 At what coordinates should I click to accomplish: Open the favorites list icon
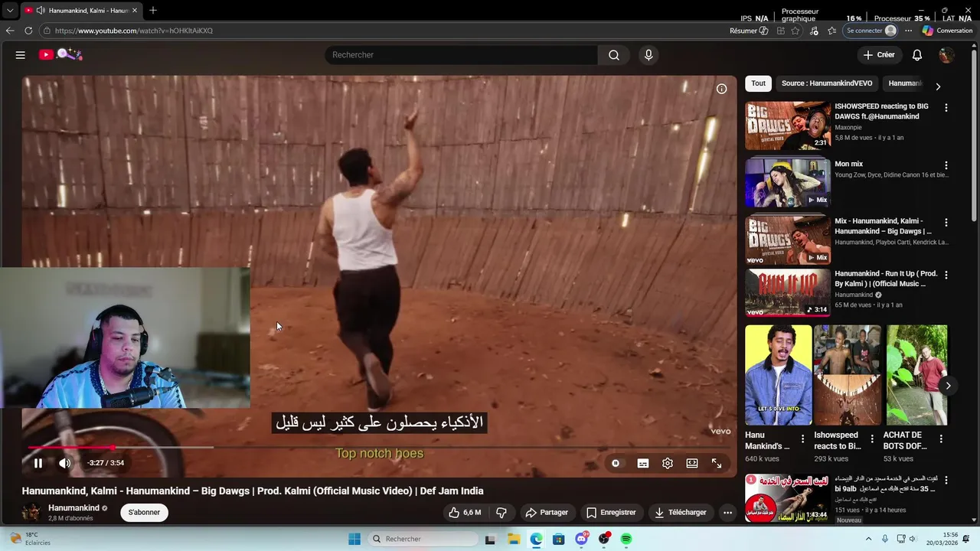click(x=832, y=31)
